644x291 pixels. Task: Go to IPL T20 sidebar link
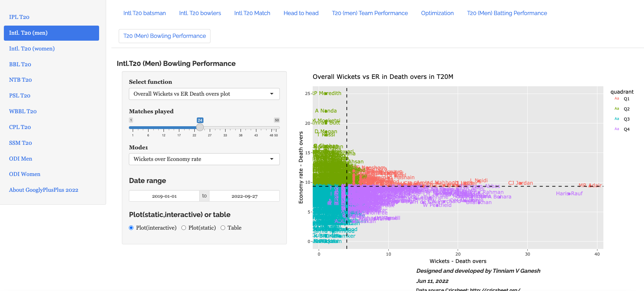[x=19, y=17]
